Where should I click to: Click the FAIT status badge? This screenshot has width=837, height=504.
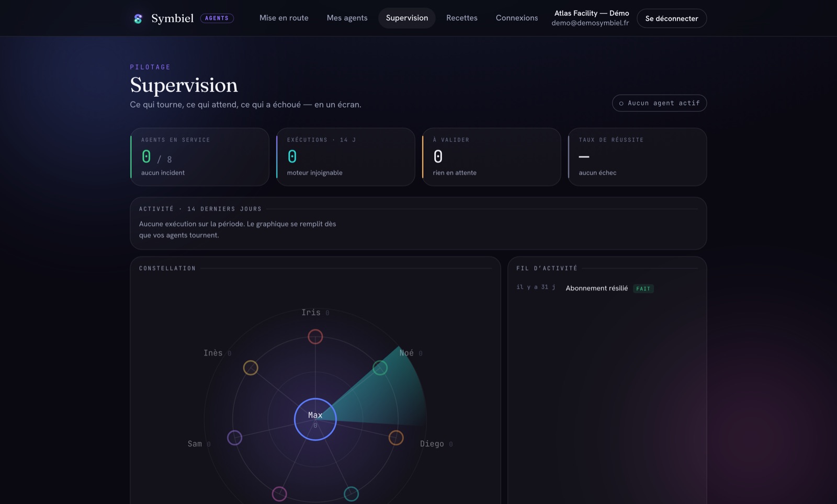coord(643,289)
